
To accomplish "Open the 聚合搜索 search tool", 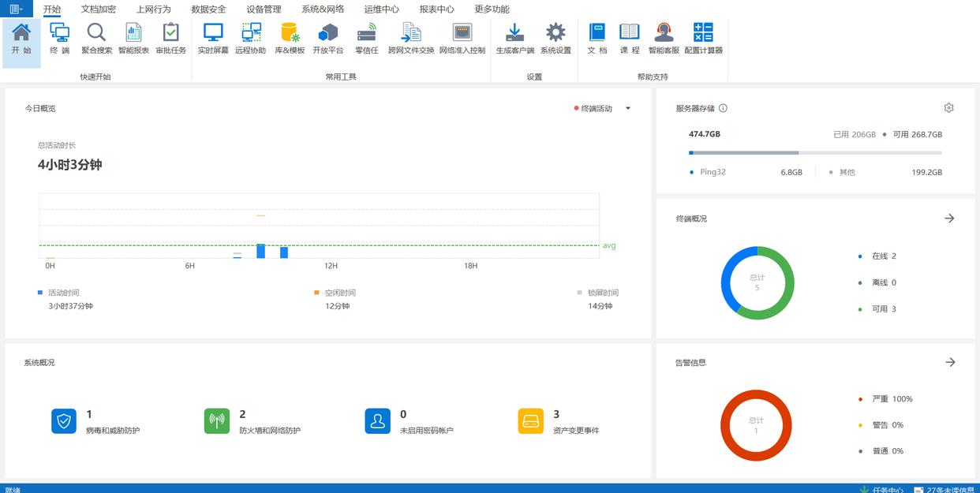I will (96, 39).
